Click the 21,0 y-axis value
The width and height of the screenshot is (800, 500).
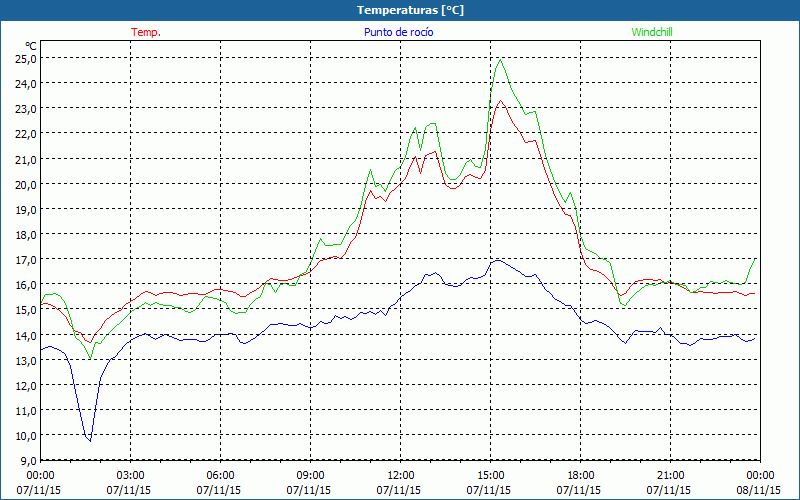pyautogui.click(x=26, y=160)
